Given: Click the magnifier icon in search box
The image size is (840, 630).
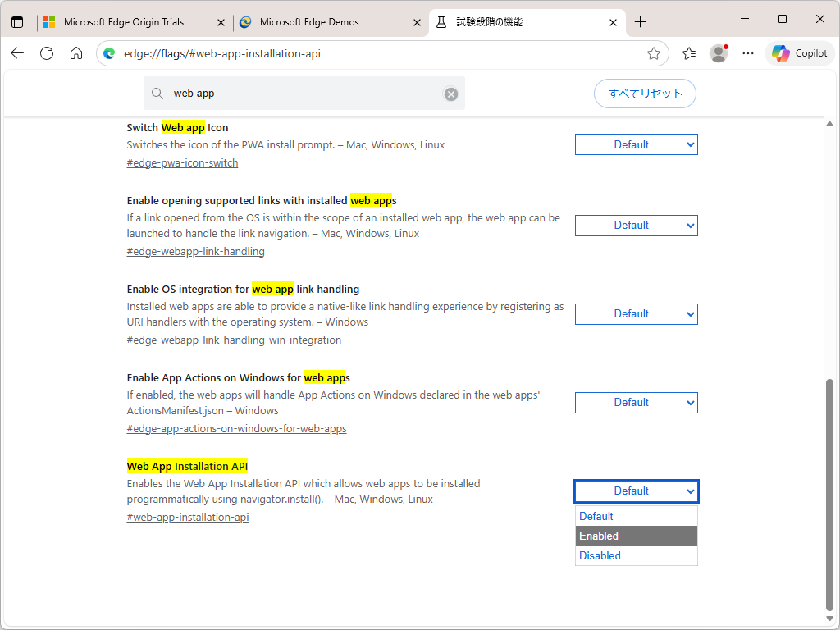Looking at the screenshot, I should coord(157,94).
